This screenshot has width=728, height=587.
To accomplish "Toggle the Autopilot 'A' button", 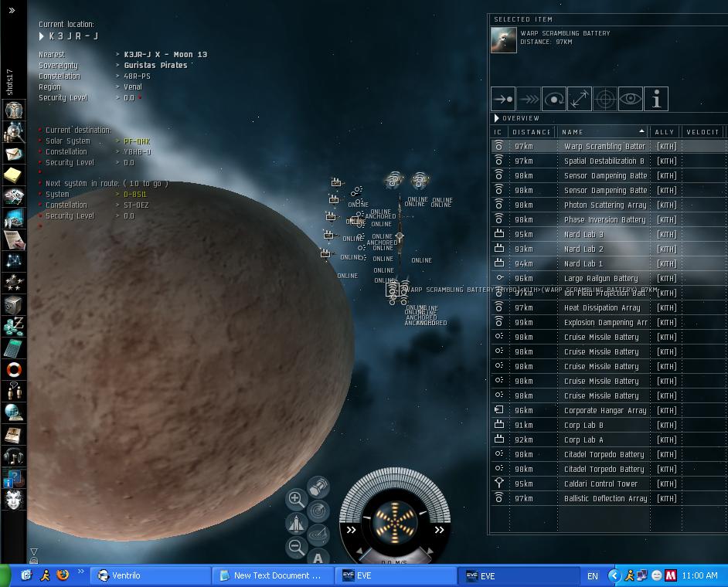I will 318,558.
